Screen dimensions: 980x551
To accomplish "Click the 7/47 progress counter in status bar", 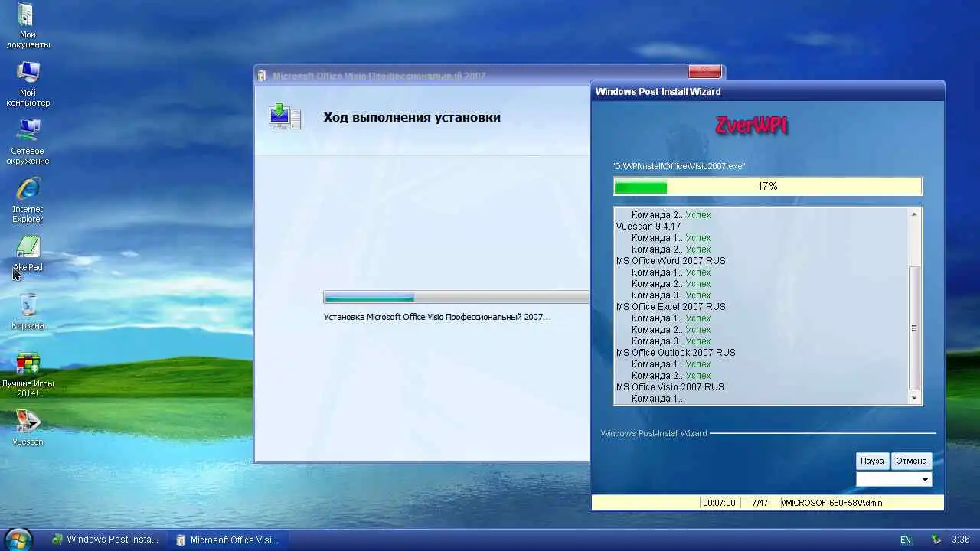I will tap(759, 503).
